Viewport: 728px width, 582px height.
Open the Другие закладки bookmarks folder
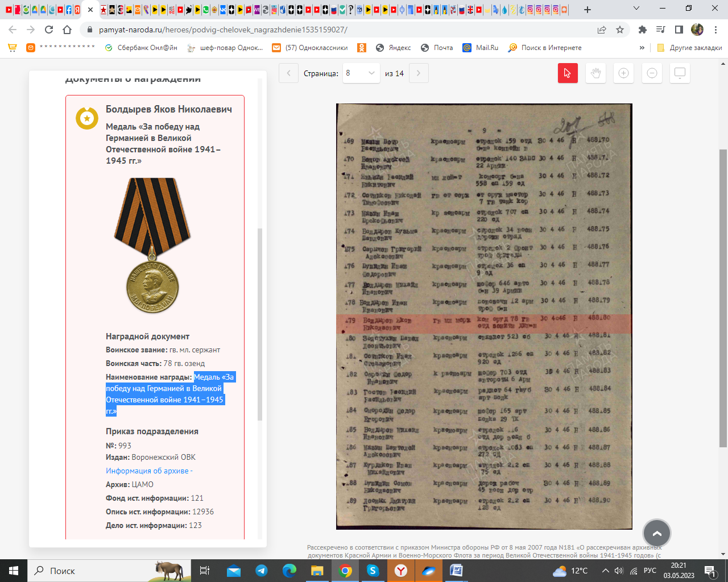[689, 48]
